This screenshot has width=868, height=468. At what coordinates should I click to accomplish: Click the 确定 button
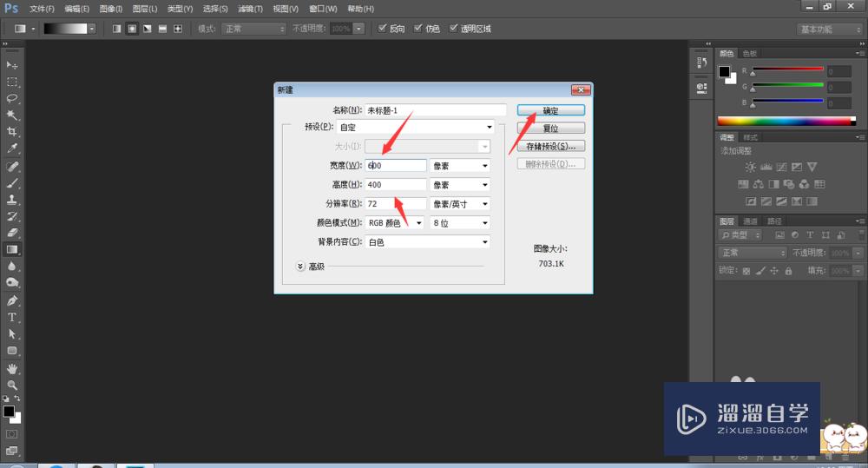point(551,110)
